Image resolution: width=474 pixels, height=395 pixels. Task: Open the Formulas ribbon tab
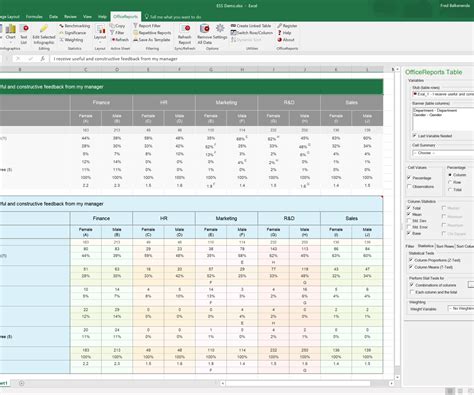point(34,16)
